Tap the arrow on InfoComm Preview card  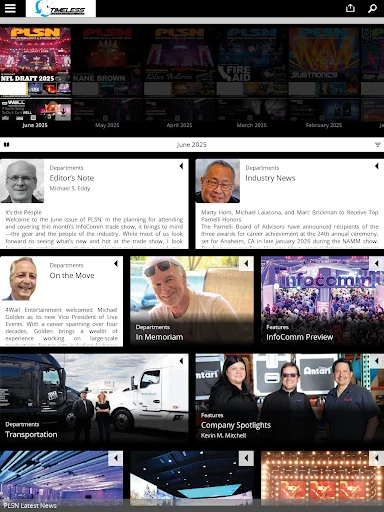pyautogui.click(x=377, y=263)
